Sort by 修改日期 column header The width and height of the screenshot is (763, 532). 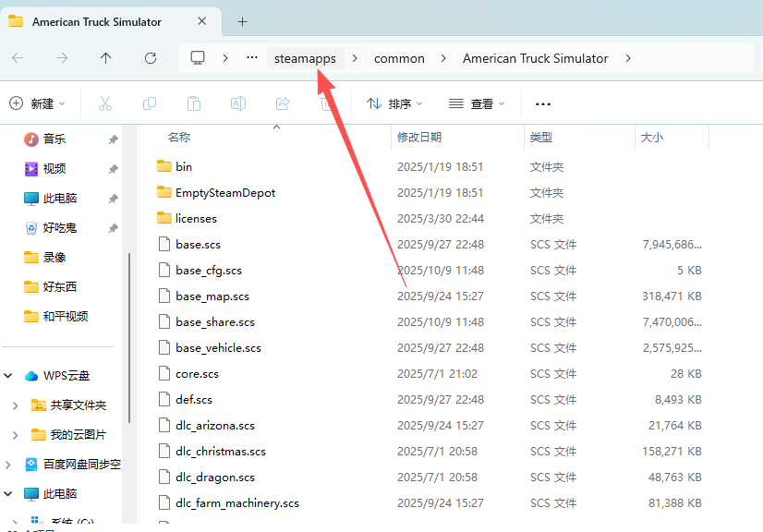[x=419, y=138]
